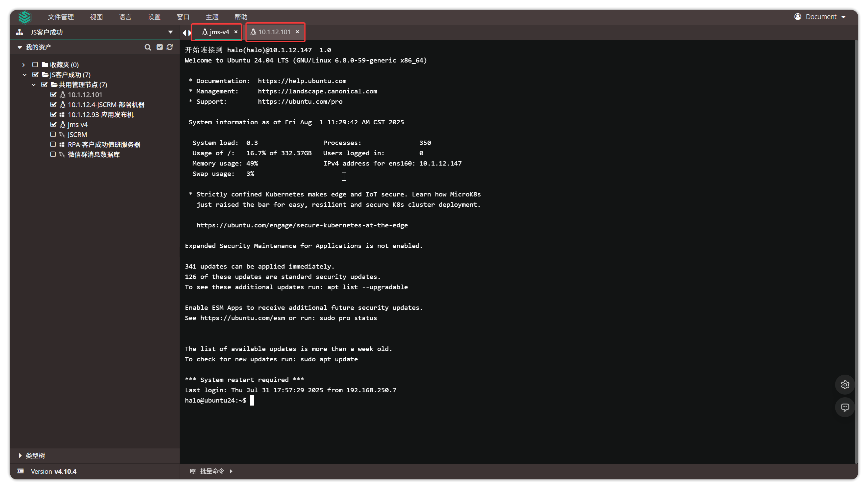Open the 帮助 menu
This screenshot has width=868, height=486.
click(x=241, y=17)
